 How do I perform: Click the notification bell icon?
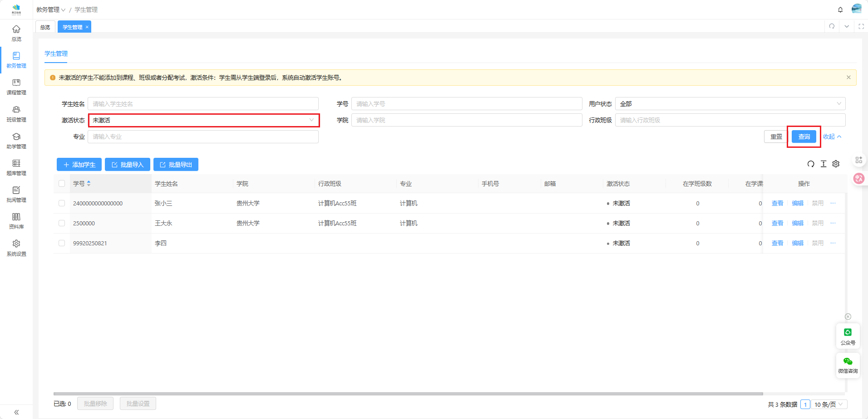(840, 10)
